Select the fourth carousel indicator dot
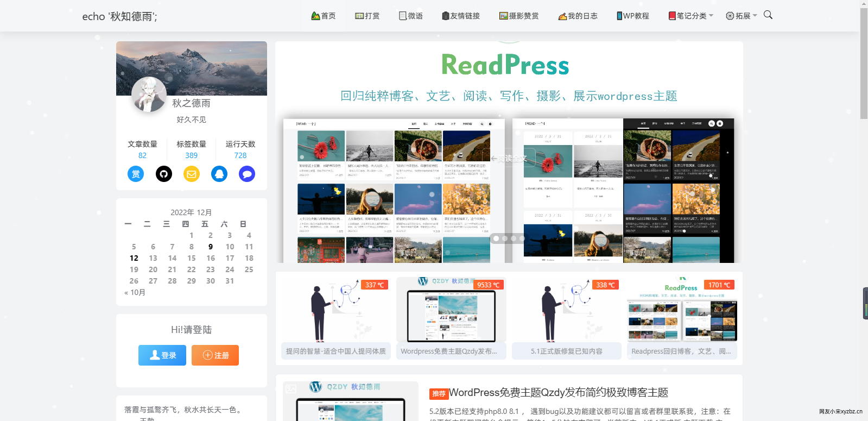 point(522,238)
